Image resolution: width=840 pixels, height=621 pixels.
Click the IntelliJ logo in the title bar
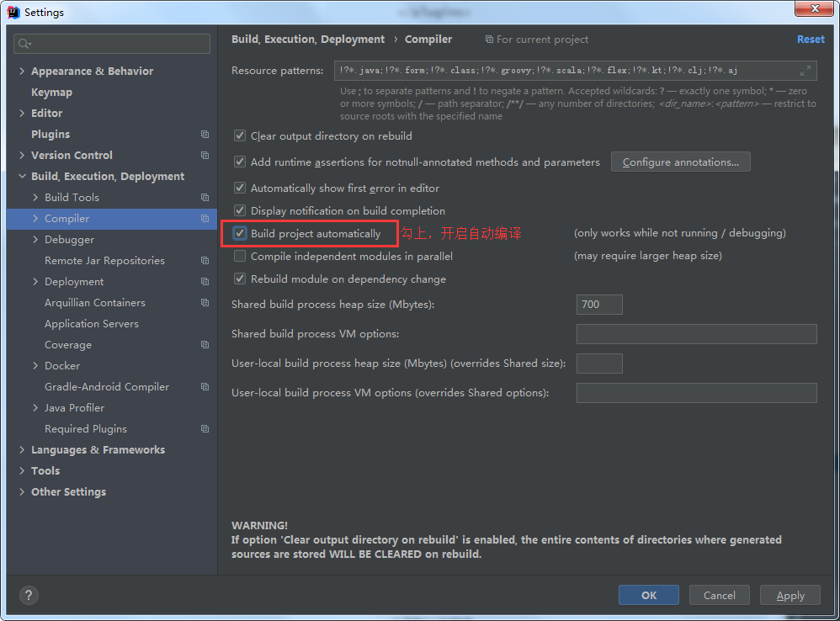pos(13,12)
